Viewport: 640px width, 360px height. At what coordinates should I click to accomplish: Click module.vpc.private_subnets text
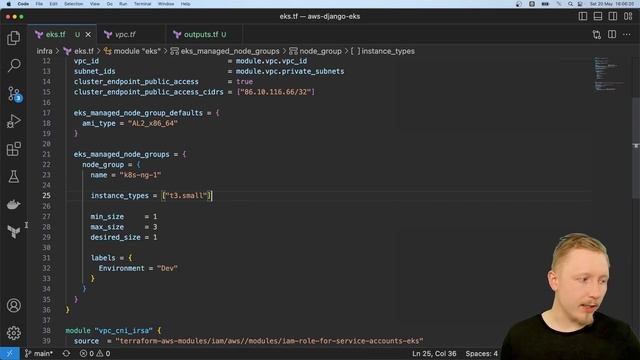click(x=290, y=71)
